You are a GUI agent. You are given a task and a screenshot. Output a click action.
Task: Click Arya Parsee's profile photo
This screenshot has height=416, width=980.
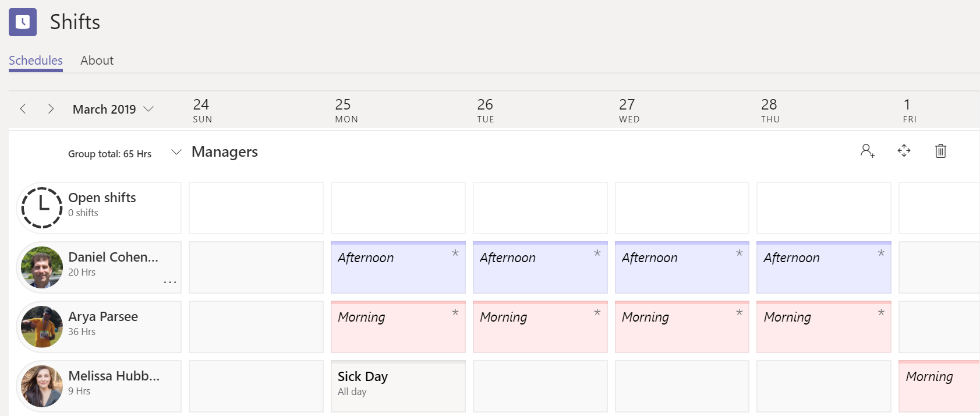coord(41,326)
